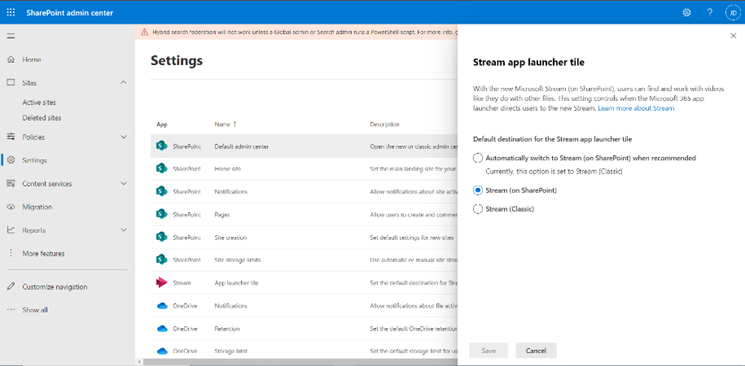The height and width of the screenshot is (366, 745).
Task: Click the Home icon in sidebar
Action: coord(11,59)
